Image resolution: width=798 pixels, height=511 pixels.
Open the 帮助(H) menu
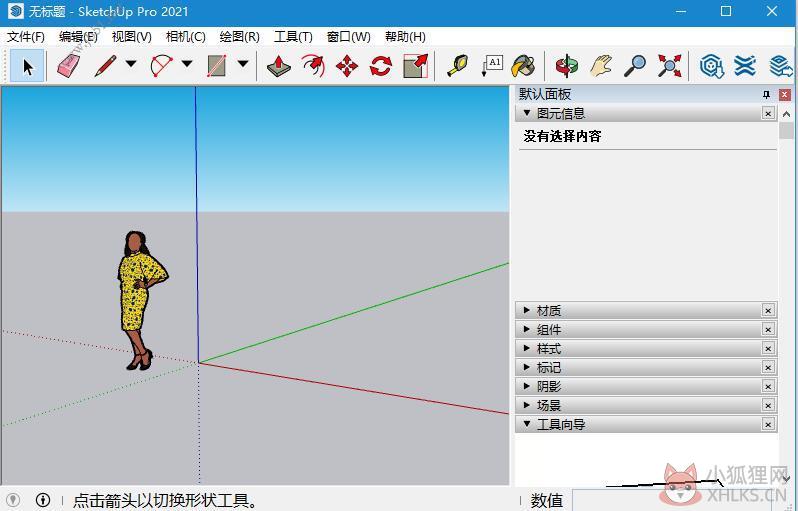(405, 37)
